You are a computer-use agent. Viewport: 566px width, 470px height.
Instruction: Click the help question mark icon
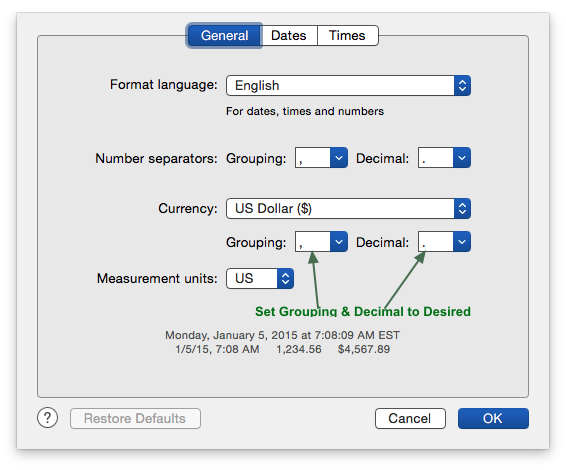point(47,418)
